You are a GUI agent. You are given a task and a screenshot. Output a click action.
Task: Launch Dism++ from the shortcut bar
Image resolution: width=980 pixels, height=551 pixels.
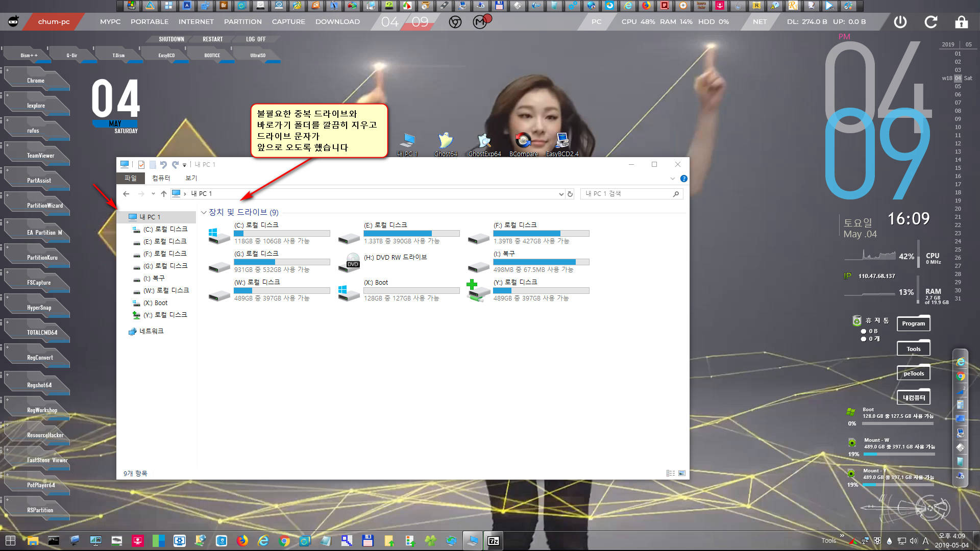point(29,55)
